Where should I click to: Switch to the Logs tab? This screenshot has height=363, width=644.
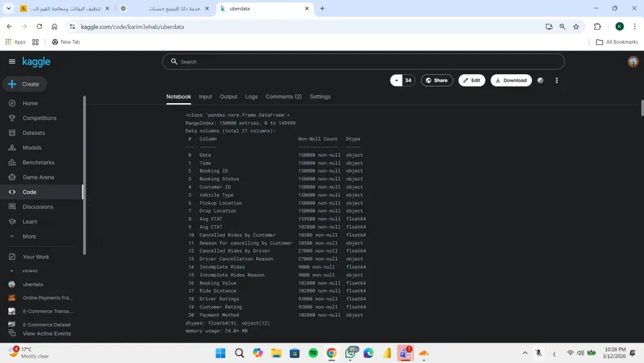pyautogui.click(x=251, y=97)
